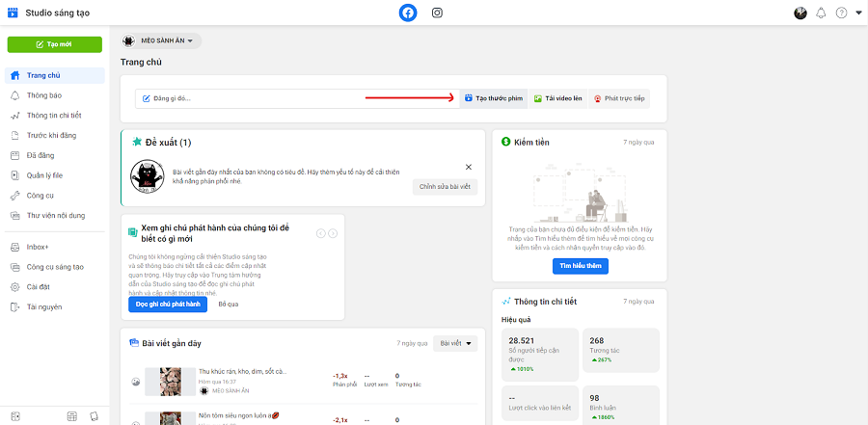868x425 pixels.
Task: Expand the MÈO SÀNH ĂN page selector
Action: coord(161,40)
